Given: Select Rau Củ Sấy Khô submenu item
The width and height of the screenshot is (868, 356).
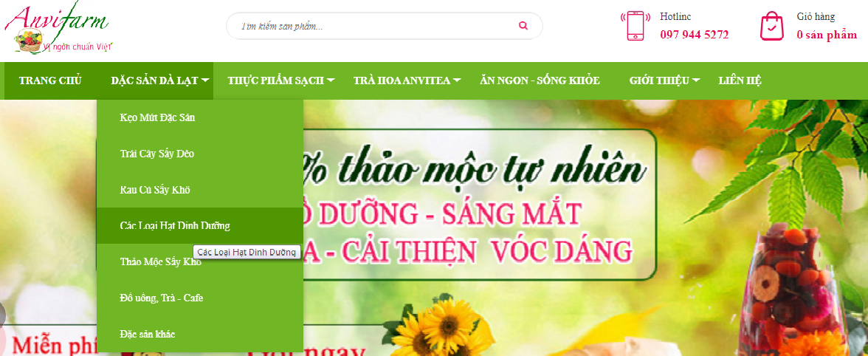Looking at the screenshot, I should pos(200,190).
